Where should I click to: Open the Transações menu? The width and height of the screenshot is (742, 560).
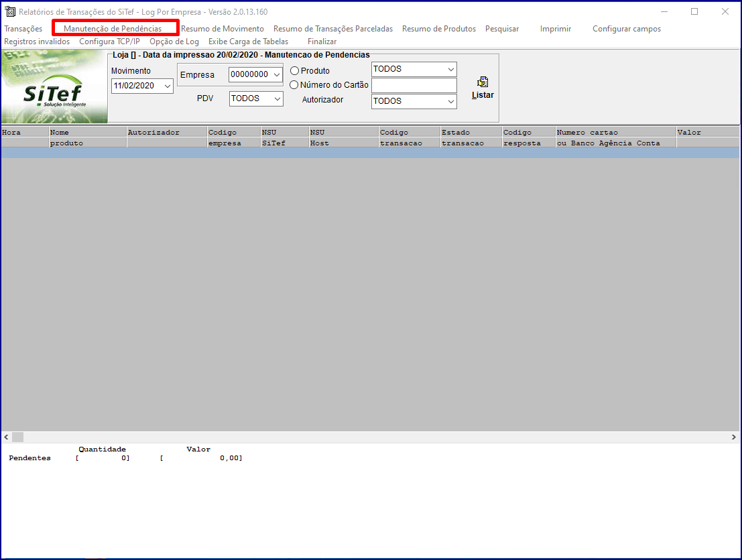pos(23,29)
